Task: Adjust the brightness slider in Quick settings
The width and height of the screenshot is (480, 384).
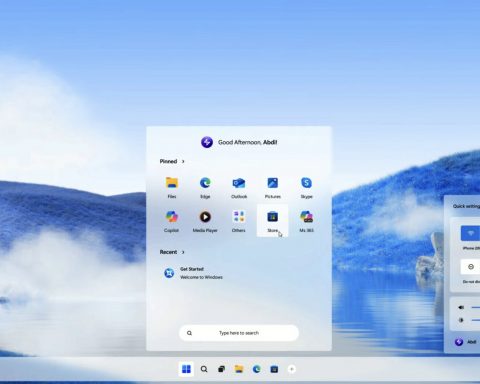Action: (x=475, y=320)
